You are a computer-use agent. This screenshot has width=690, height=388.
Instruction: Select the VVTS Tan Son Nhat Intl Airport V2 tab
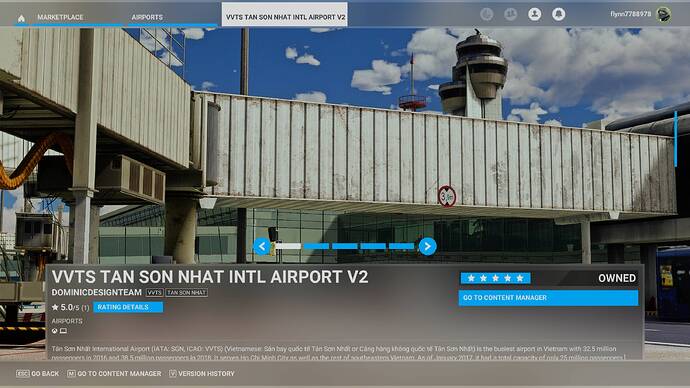(x=285, y=15)
